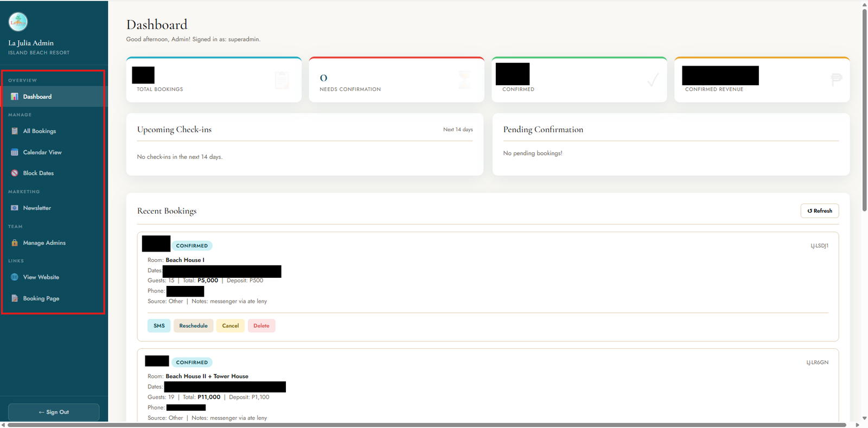Click the CONFIRMED badge on Beach House II booking

[x=192, y=362]
